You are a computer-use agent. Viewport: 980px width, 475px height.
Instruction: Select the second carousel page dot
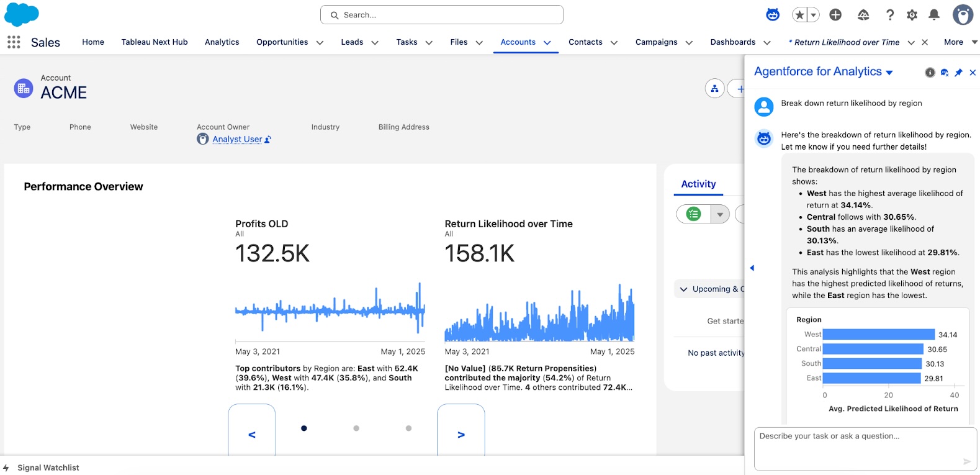(356, 428)
